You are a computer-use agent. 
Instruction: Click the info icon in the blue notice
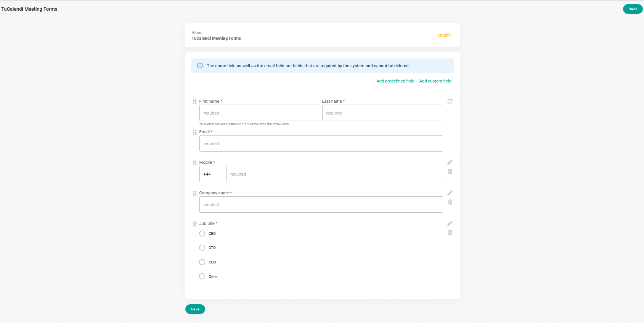point(200,66)
